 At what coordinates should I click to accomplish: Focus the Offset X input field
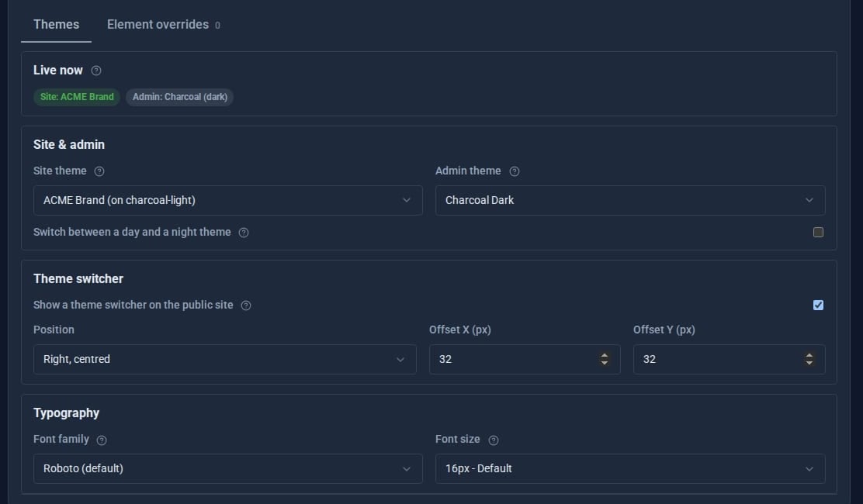click(525, 360)
